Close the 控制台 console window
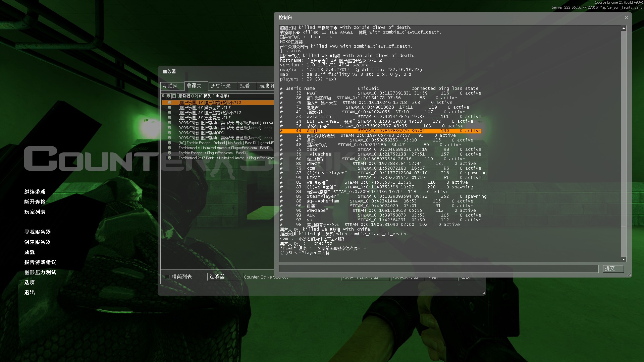This screenshot has width=644, height=362. (626, 18)
